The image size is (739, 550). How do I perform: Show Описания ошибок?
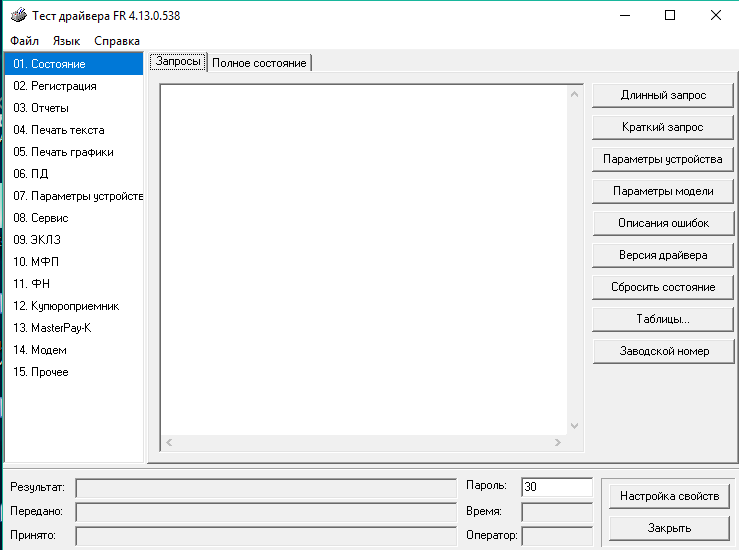pos(663,223)
